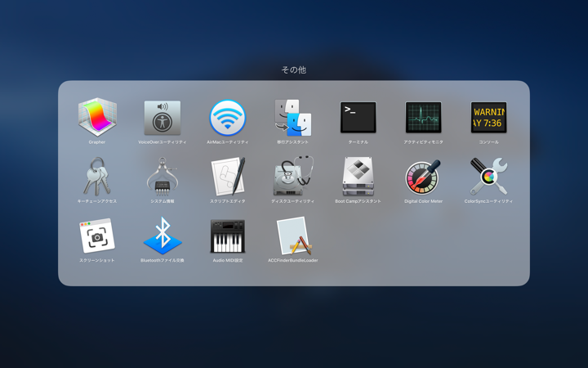Image resolution: width=588 pixels, height=368 pixels.
Task: Open the ターミナル app
Action: pos(359,117)
